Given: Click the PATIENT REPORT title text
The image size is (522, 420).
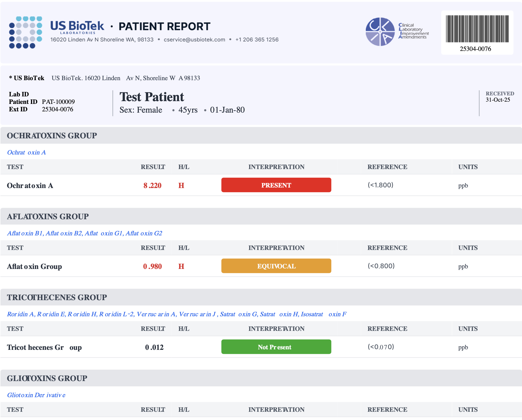Looking at the screenshot, I should 164,26.
